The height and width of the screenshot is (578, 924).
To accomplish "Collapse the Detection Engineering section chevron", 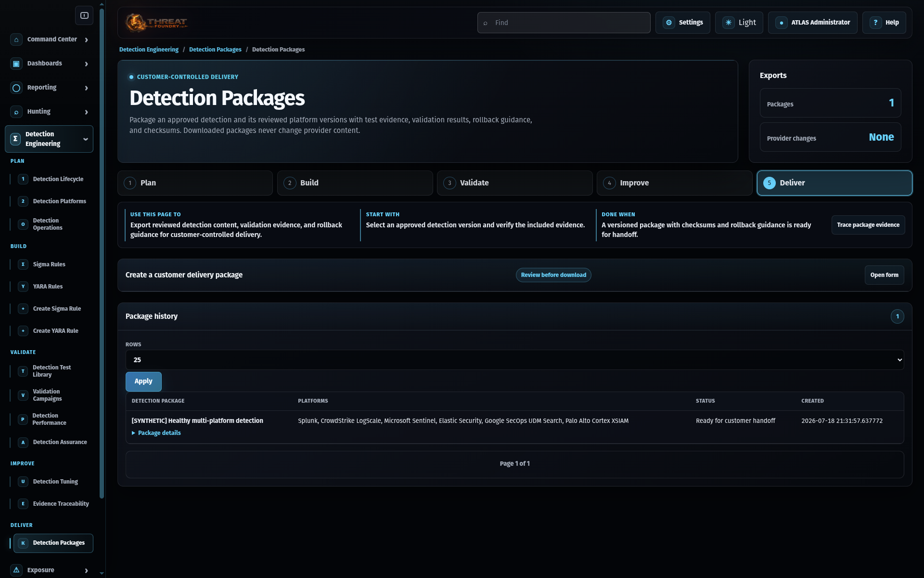I will tap(86, 139).
